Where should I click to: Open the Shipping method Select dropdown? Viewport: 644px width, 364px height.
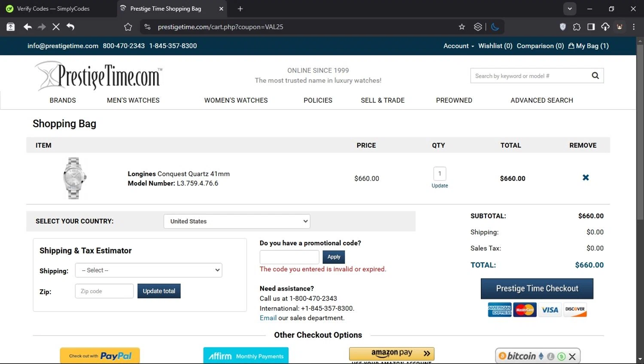[149, 270]
